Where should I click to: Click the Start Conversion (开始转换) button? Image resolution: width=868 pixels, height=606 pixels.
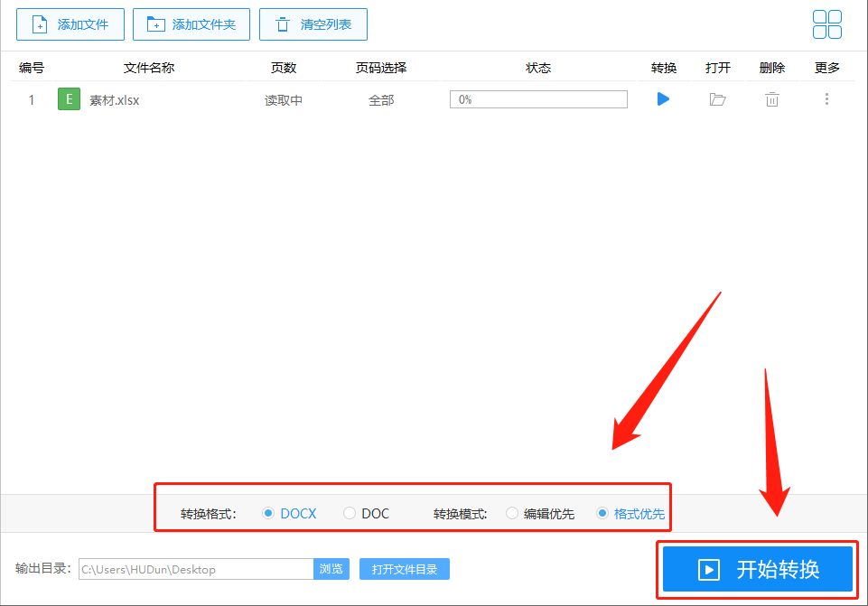(x=758, y=570)
